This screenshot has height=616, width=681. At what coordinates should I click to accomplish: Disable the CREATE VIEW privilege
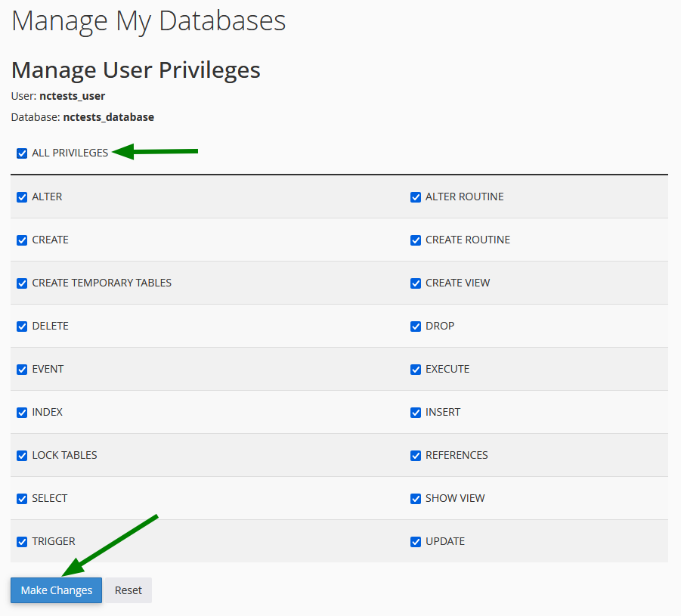pos(416,283)
